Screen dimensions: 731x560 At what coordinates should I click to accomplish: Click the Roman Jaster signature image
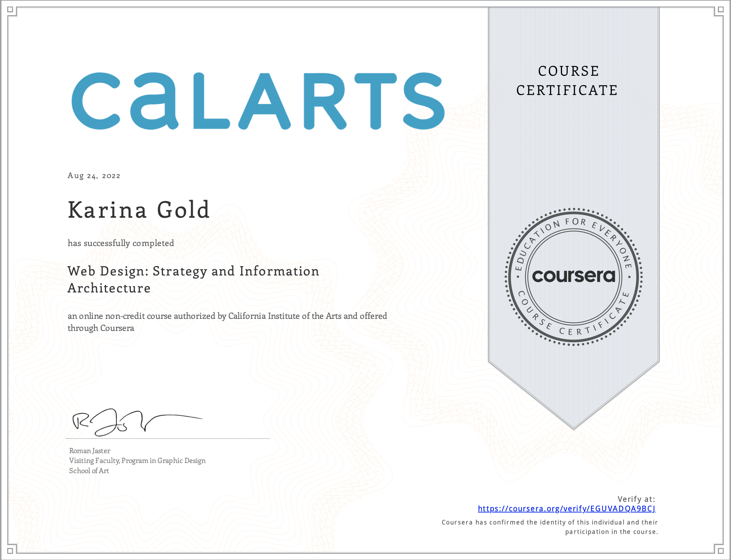(137, 423)
